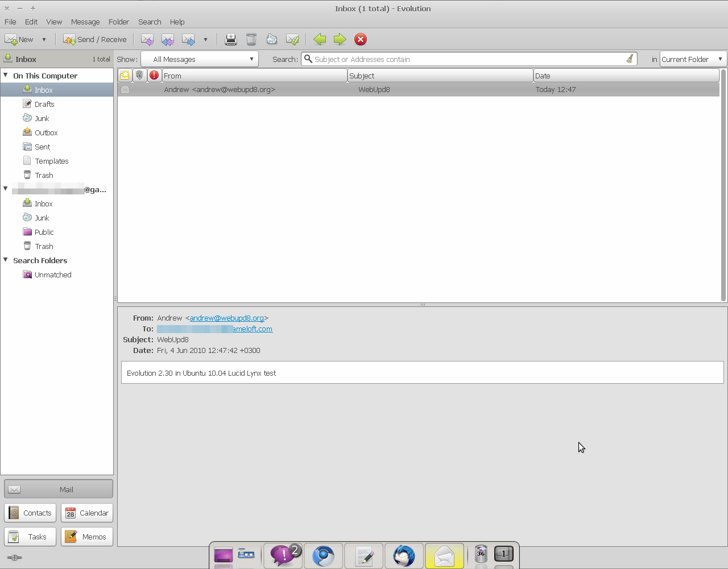Click the Reply to sender icon
Image resolution: width=728 pixels, height=569 pixels.
coord(147,39)
